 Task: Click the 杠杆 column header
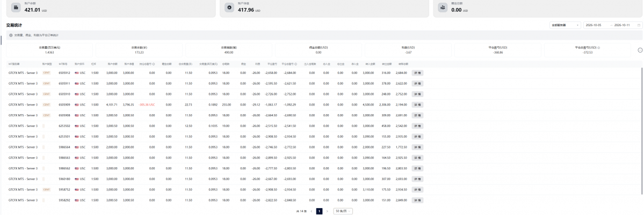[93, 64]
